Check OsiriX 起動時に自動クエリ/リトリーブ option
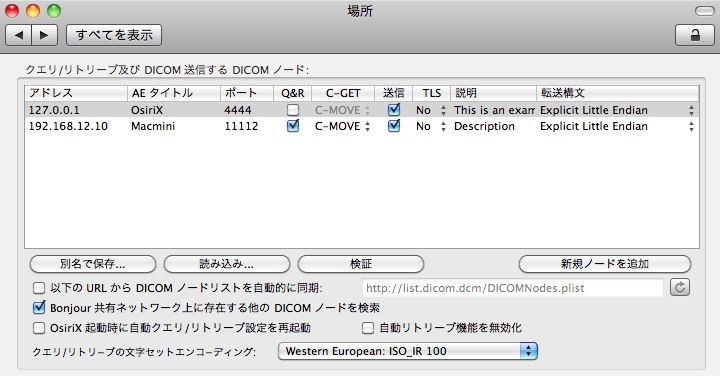Viewport: 720px width, 376px height. point(39,328)
